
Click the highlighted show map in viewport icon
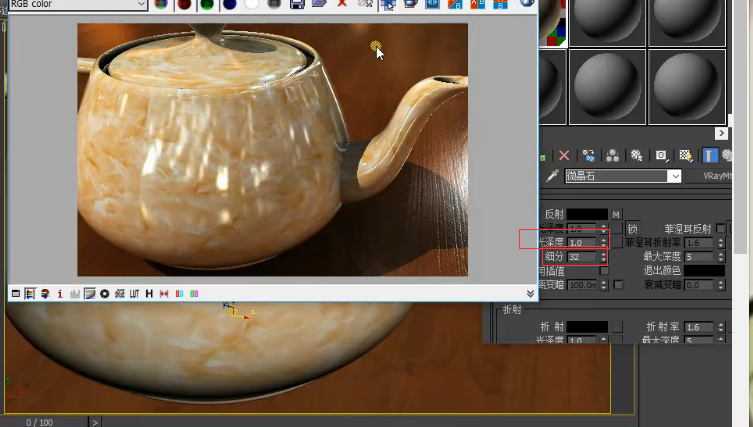click(710, 155)
